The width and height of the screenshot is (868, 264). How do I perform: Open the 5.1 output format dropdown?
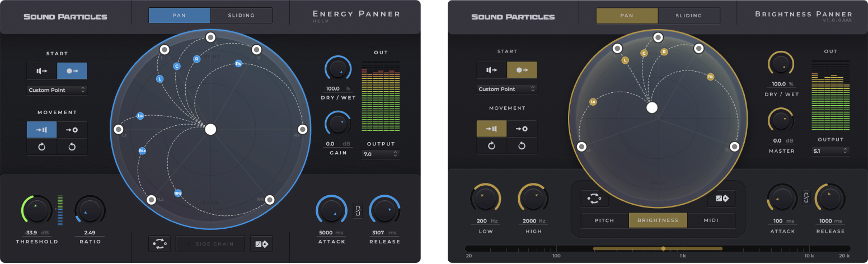point(830,151)
